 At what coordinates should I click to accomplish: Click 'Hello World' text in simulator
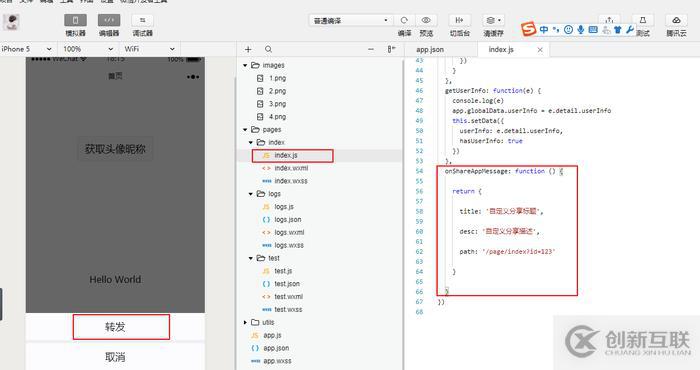pyautogui.click(x=115, y=280)
